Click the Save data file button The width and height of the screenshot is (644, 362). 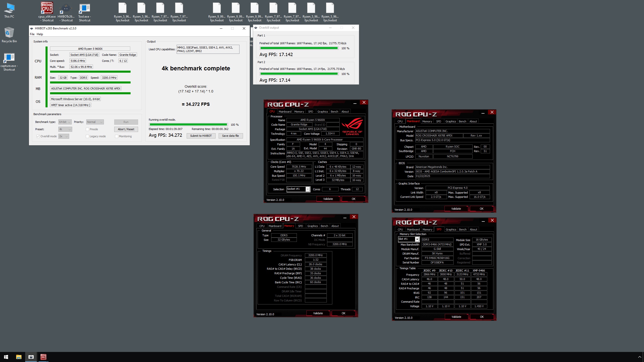click(230, 136)
